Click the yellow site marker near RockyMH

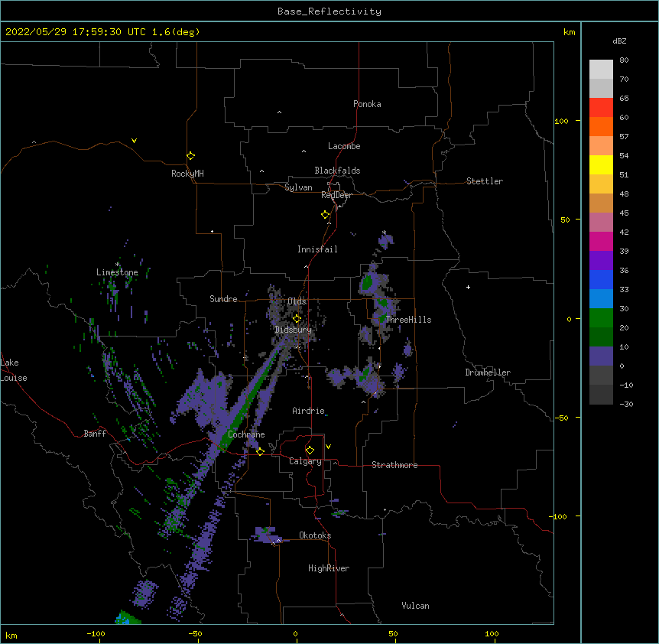pos(190,155)
